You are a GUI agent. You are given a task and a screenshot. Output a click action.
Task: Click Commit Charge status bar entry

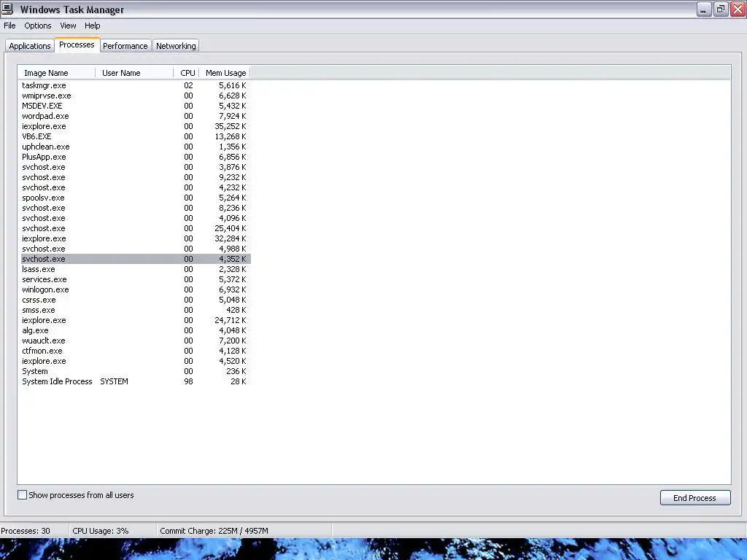pyautogui.click(x=214, y=531)
